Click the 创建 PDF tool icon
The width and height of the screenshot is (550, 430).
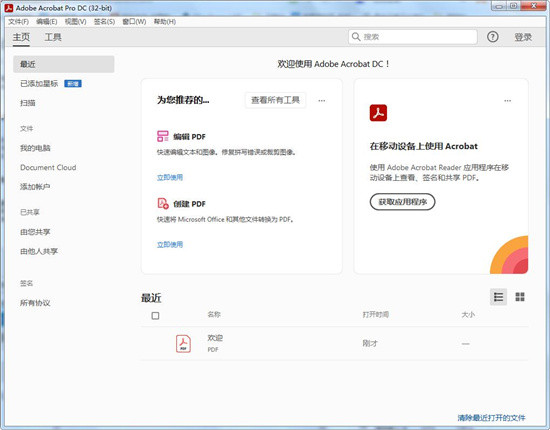click(163, 203)
